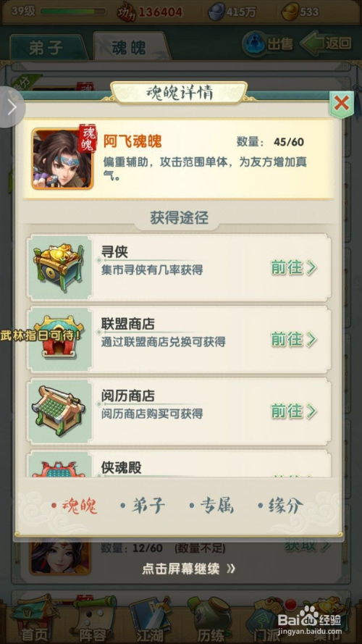Go to 阅历商店 via 前往 arrow
The image size is (362, 644).
[294, 411]
